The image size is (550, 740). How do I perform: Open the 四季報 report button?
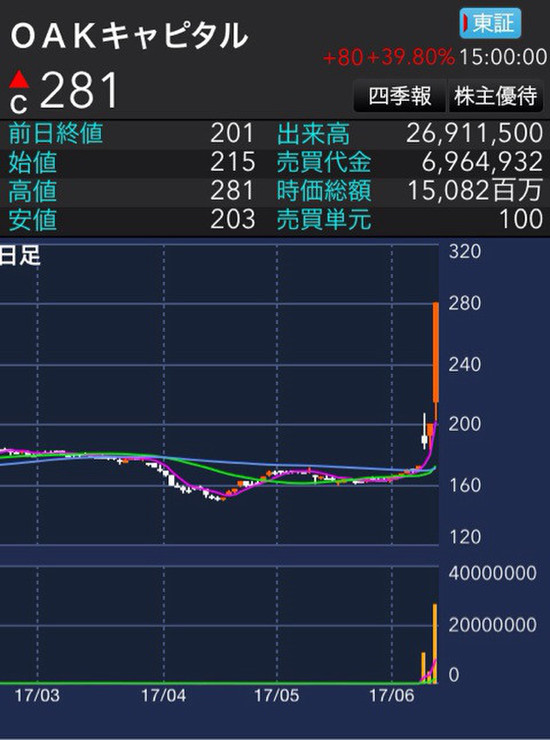[399, 96]
